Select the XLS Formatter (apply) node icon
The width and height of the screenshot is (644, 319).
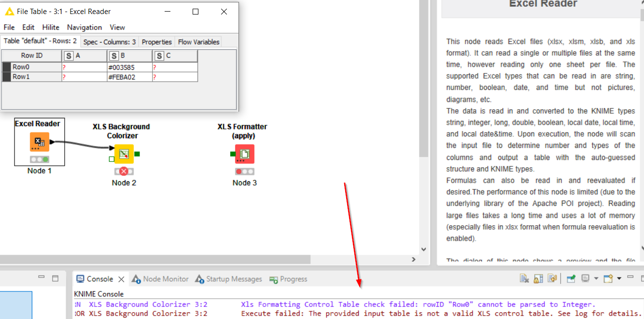[x=245, y=154]
